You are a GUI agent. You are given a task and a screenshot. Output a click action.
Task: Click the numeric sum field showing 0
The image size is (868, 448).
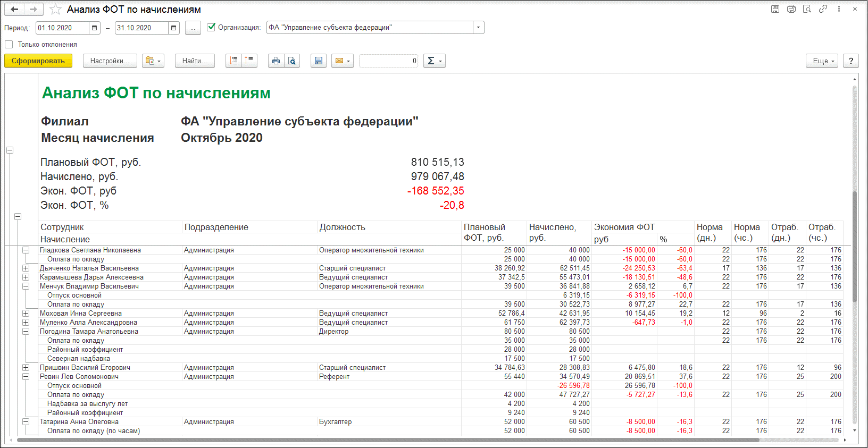click(388, 61)
